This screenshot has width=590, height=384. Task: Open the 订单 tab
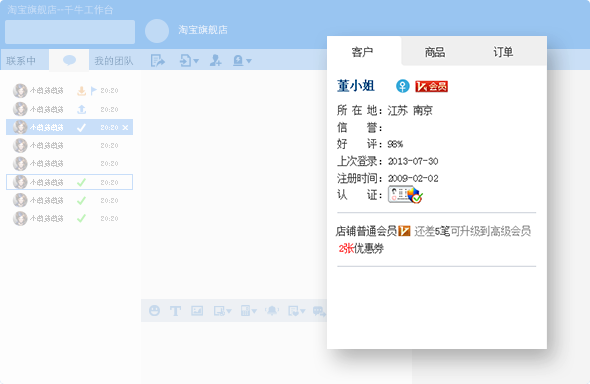[503, 52]
